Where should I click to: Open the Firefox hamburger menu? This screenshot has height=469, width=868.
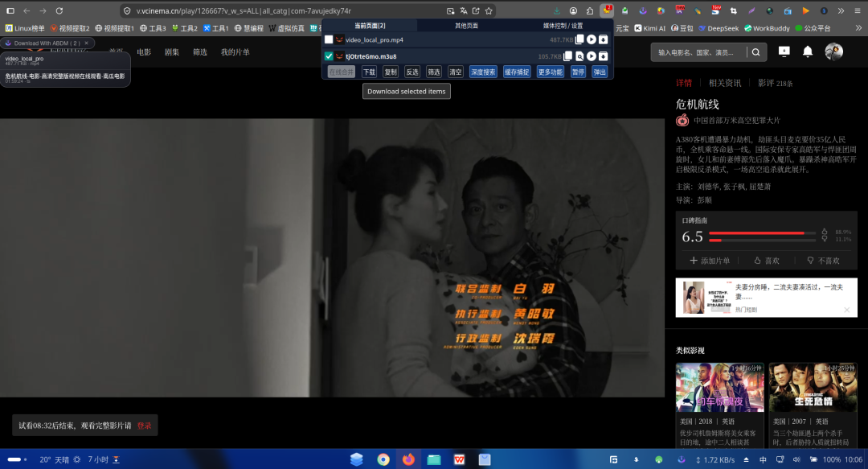click(x=858, y=10)
